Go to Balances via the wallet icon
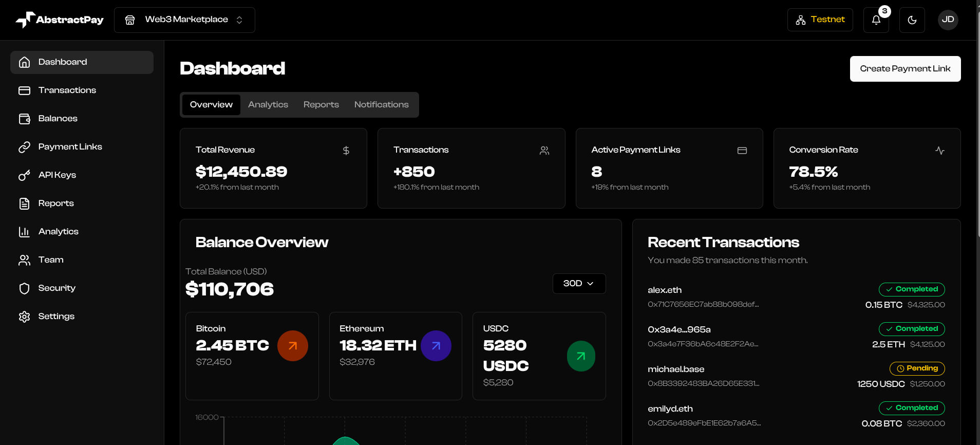This screenshot has height=445, width=980. click(x=25, y=119)
